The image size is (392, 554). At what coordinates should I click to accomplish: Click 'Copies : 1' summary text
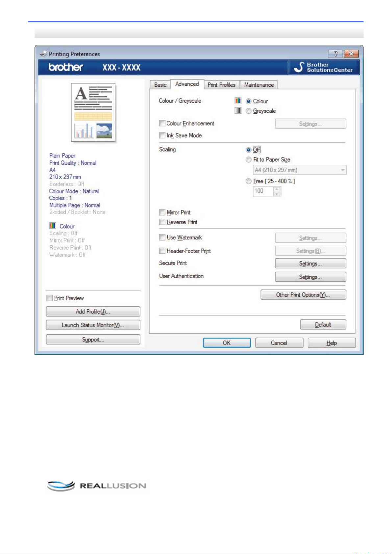60,198
